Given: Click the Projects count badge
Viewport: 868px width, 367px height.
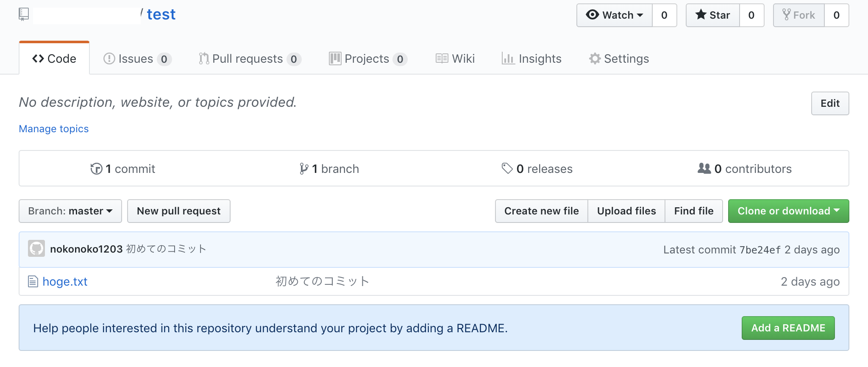Looking at the screenshot, I should point(400,59).
